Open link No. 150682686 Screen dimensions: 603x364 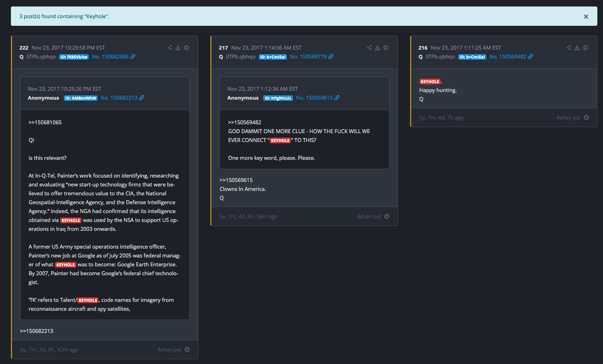110,57
